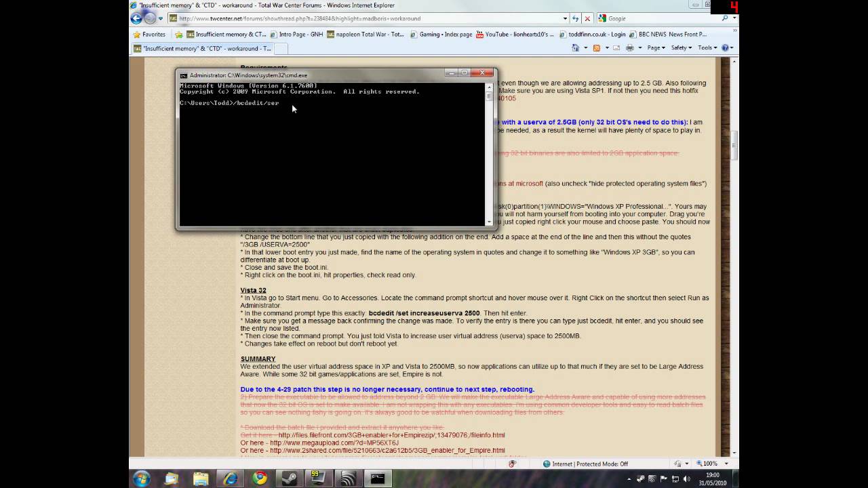The image size is (868, 488).
Task: Open the Tools menu
Action: click(707, 48)
